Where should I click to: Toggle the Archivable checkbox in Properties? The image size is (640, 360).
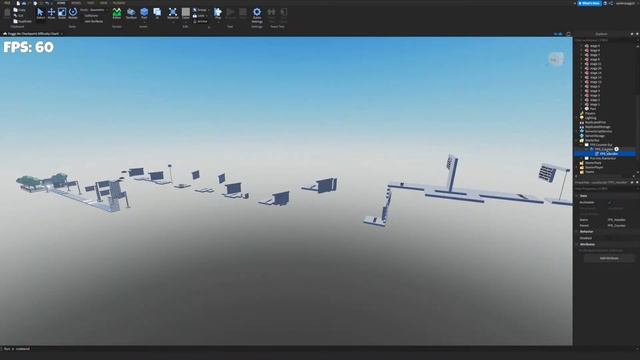(x=610, y=202)
